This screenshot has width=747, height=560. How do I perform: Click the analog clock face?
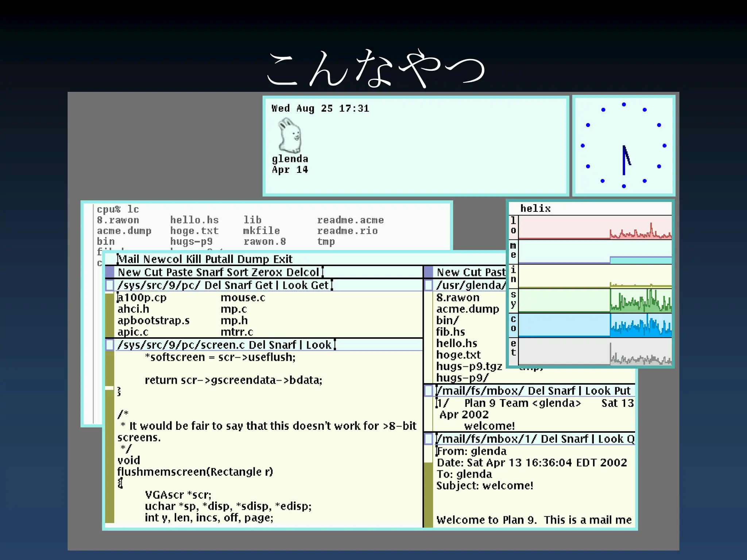(x=624, y=146)
